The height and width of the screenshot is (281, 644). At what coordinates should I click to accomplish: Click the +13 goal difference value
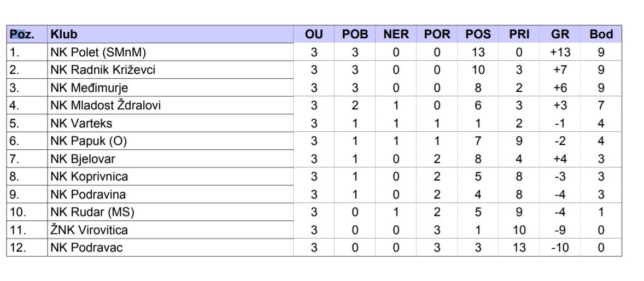(560, 52)
